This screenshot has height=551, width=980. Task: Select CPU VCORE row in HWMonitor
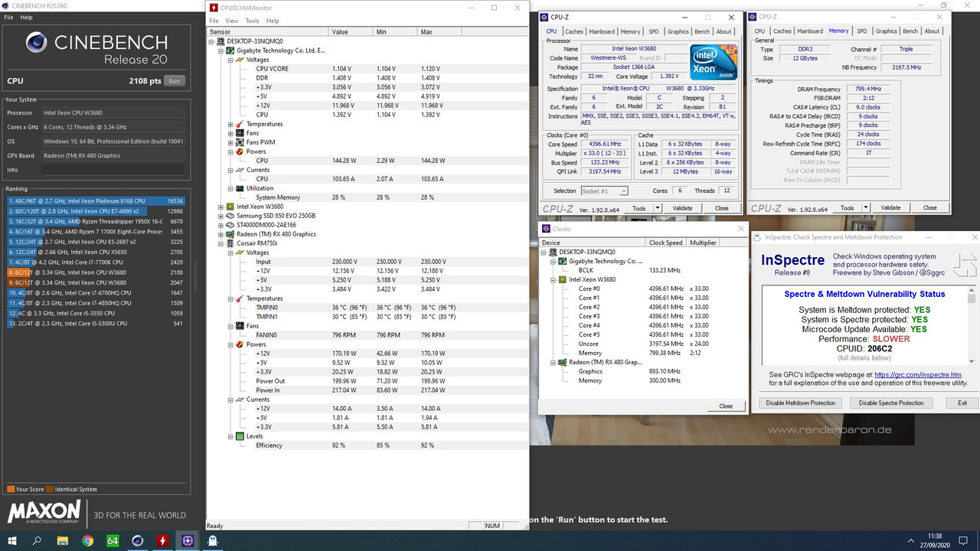coord(367,69)
